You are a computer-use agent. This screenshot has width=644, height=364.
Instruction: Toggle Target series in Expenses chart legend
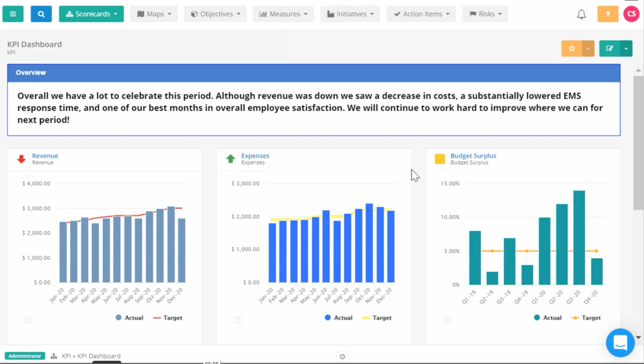point(377,318)
